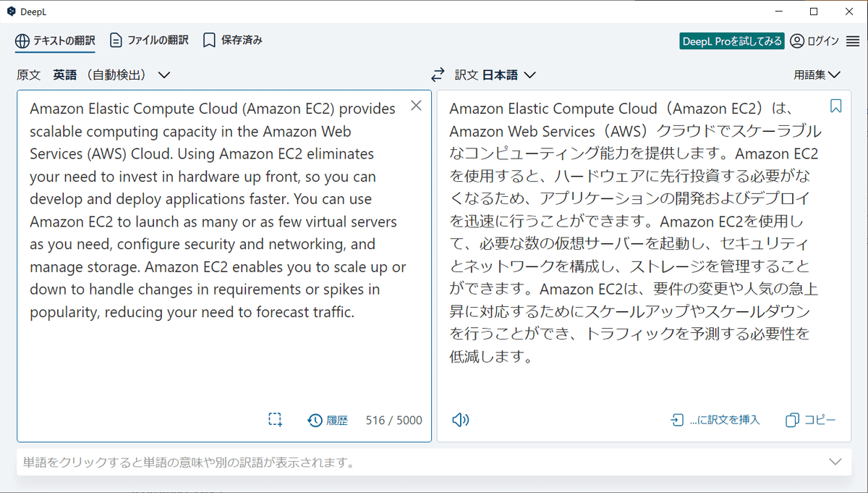868x493 pixels.
Task: Expand the word meanings panel chevron
Action: [x=835, y=462]
